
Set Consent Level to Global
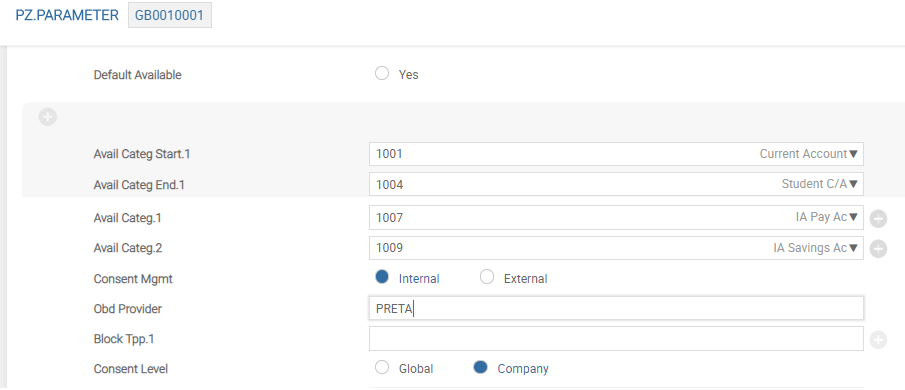382,367
